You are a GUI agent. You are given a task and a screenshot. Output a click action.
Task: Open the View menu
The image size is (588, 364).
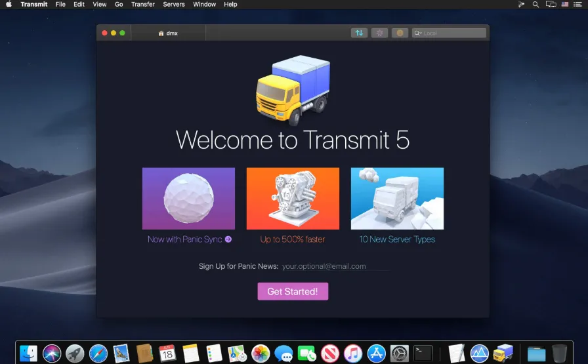(x=99, y=5)
